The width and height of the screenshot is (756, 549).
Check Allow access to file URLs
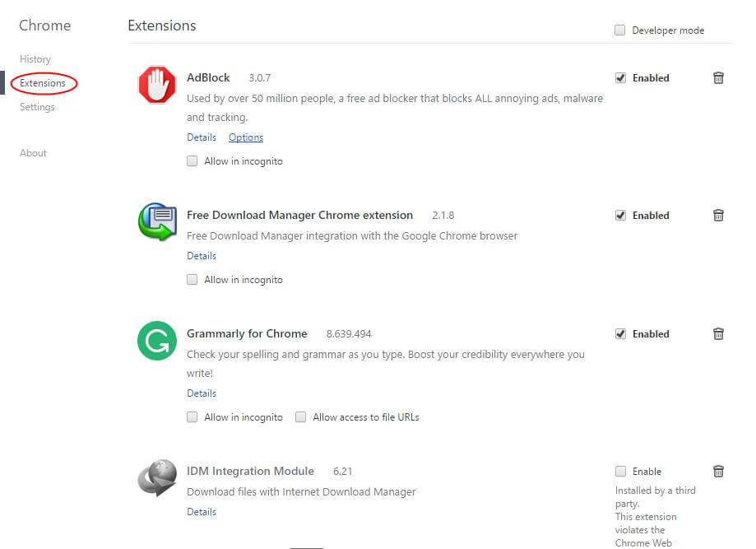(301, 417)
